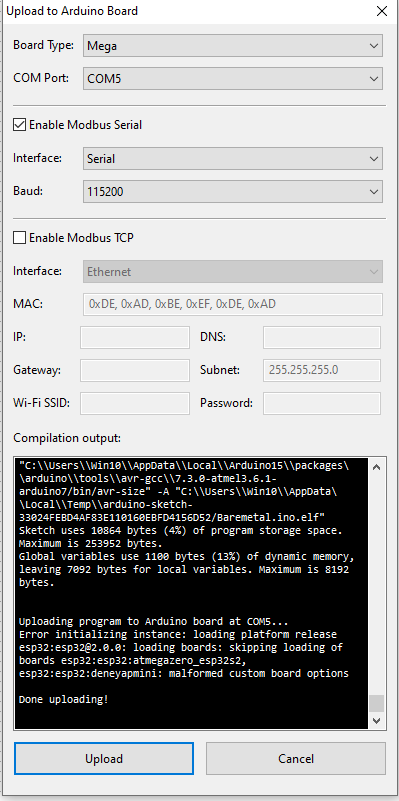Click the DNS input field

click(x=322, y=338)
